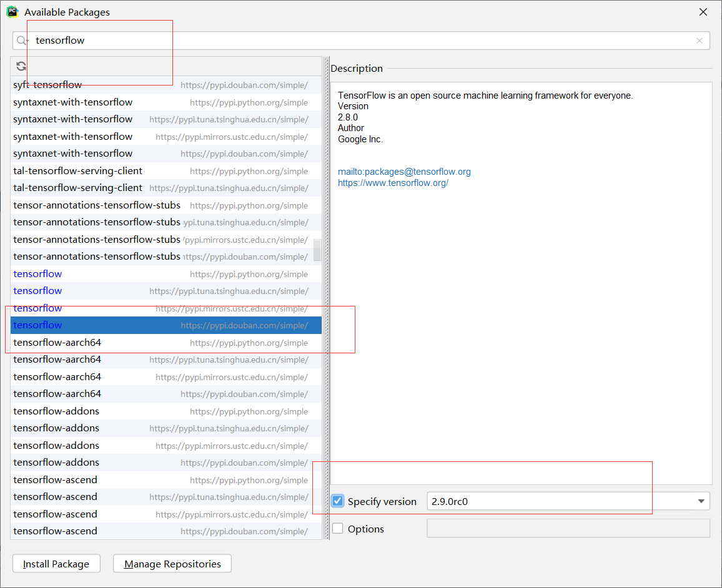Select tensor-annotations-tensorflow-stubs from ustc mirror
722x588 pixels.
pos(166,240)
